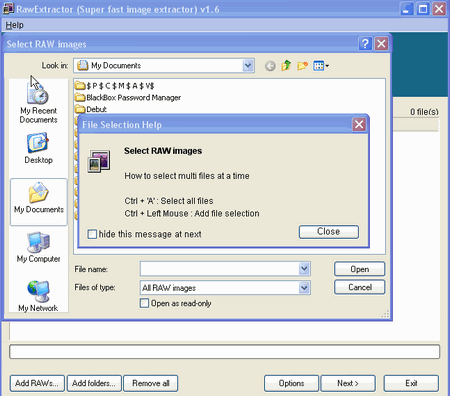Open the My Computer shortcut
The width and height of the screenshot is (450, 396).
click(x=38, y=247)
